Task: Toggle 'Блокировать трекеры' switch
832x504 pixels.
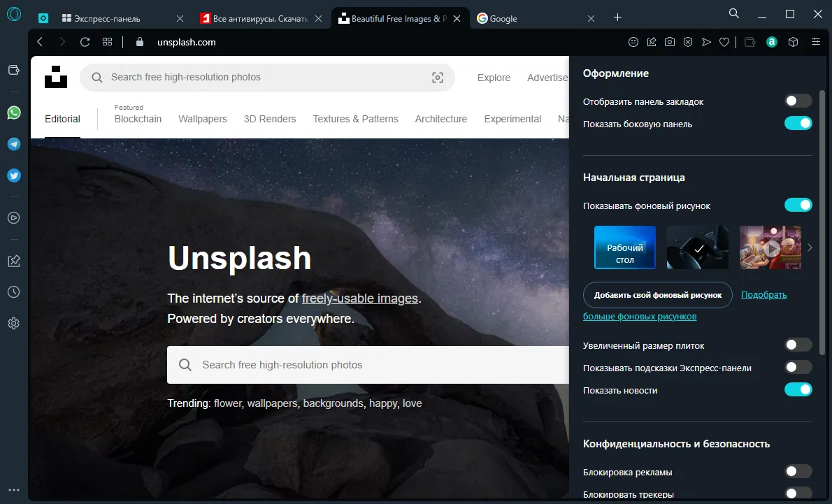Action: (798, 494)
